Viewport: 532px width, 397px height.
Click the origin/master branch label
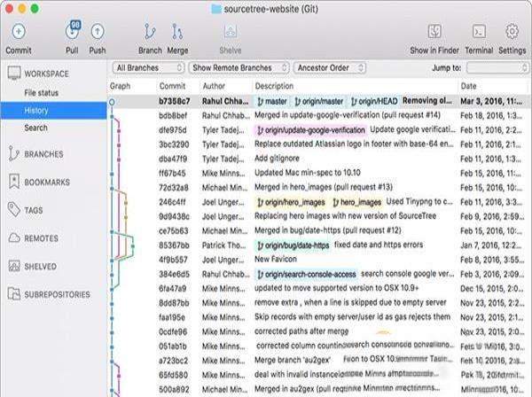319,101
